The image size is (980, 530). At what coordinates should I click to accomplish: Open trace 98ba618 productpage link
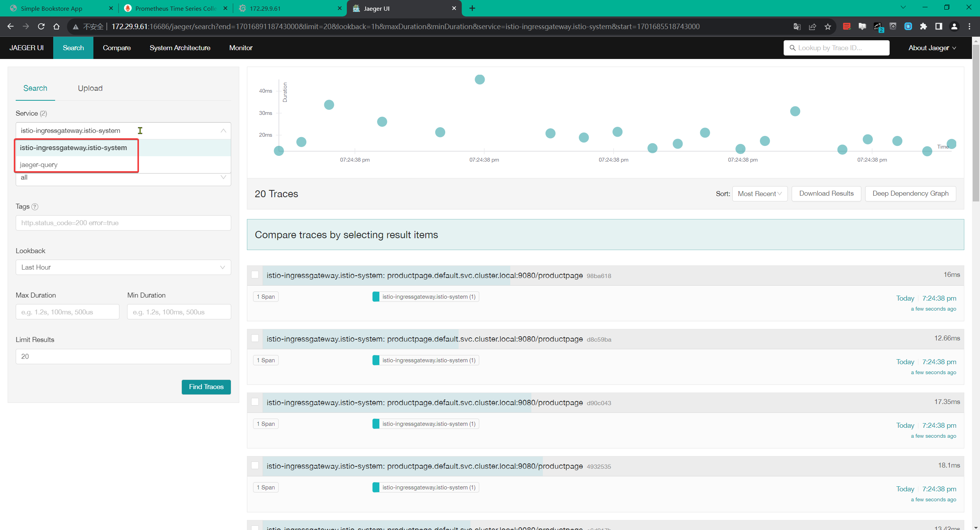(425, 275)
